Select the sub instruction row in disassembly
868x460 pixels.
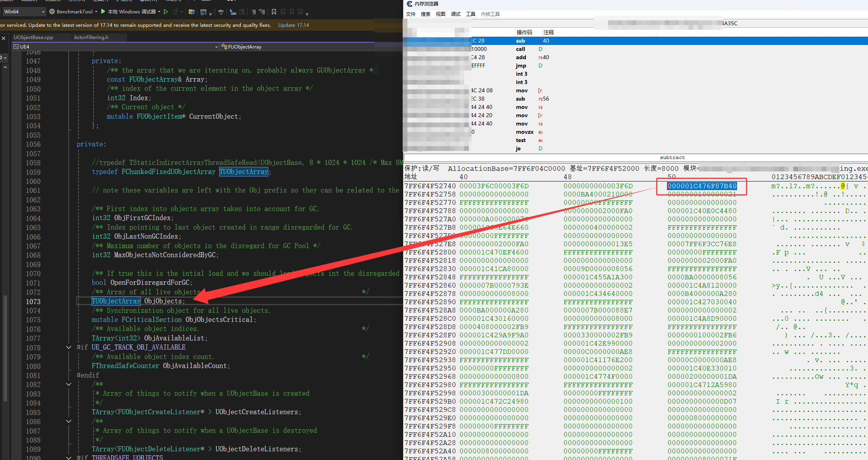(520, 41)
